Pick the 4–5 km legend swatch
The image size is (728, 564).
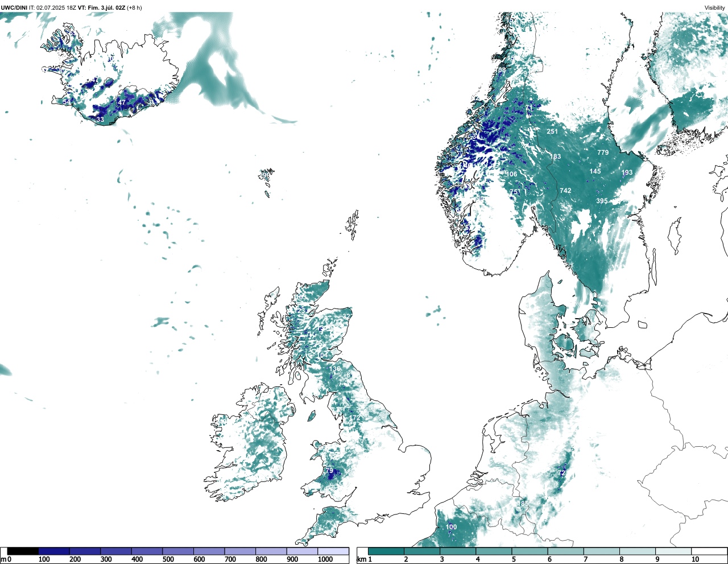tap(494, 551)
